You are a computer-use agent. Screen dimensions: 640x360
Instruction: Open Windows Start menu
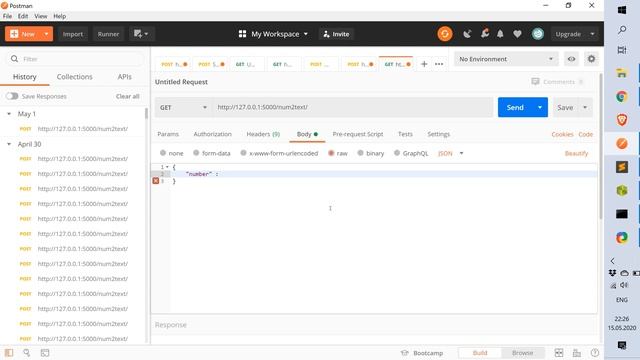point(622,10)
